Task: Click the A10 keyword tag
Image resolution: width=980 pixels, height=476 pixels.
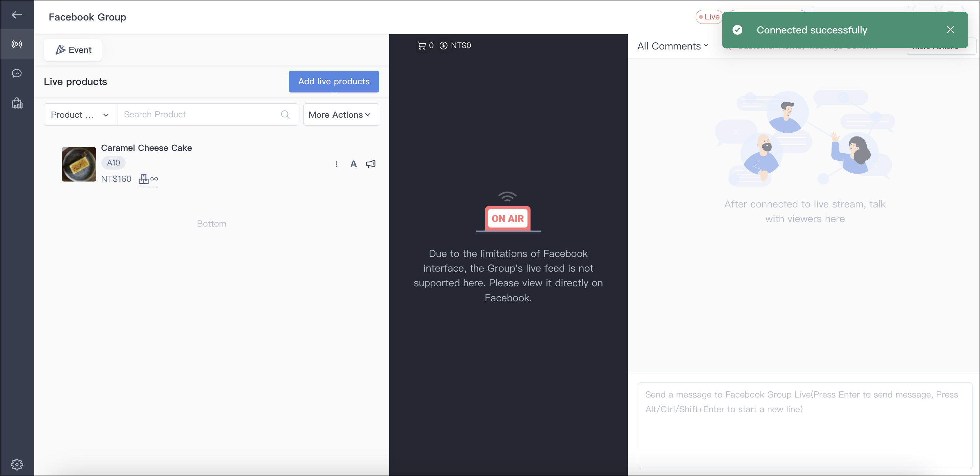Action: coord(113,163)
